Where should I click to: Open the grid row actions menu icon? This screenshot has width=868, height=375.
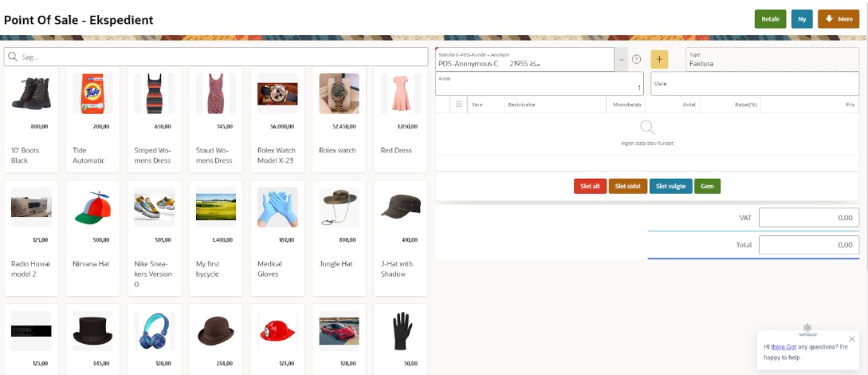click(x=458, y=105)
